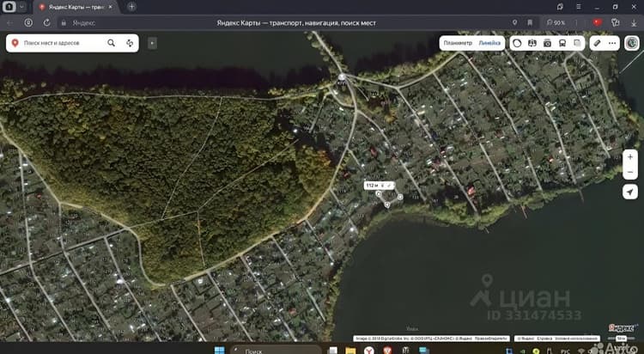Click the search places and addresses field
This screenshot has width=644, height=354.
pos(62,43)
